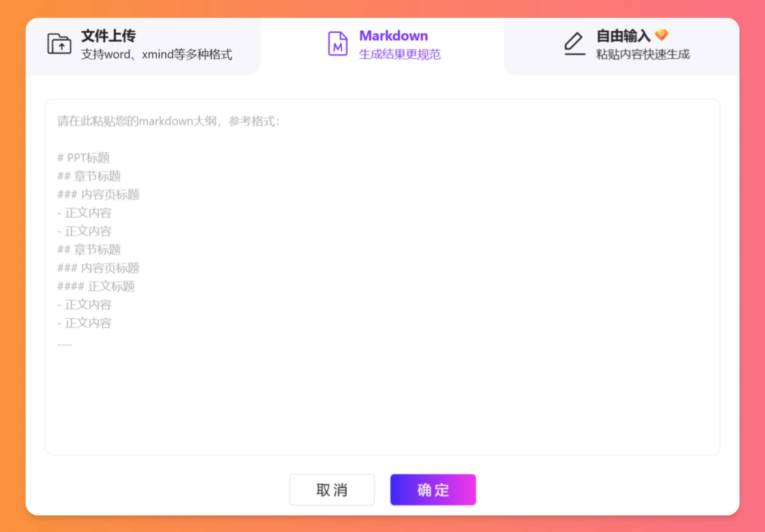
Task: Click the file upload folder icon
Action: point(59,44)
